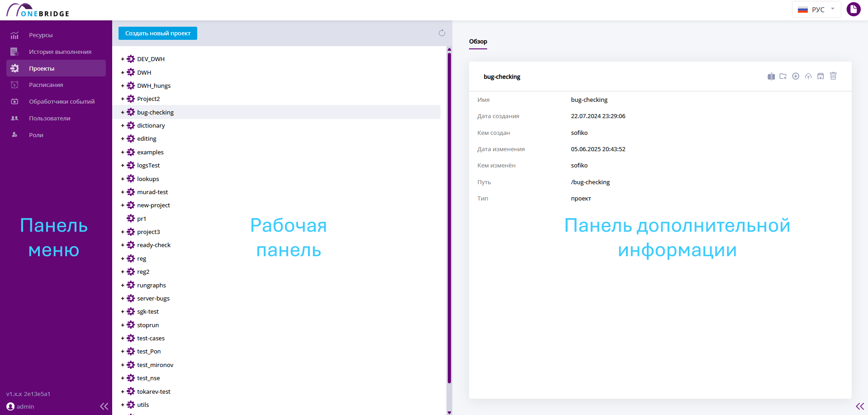Click the scrollbar up arrow

[x=449, y=49]
